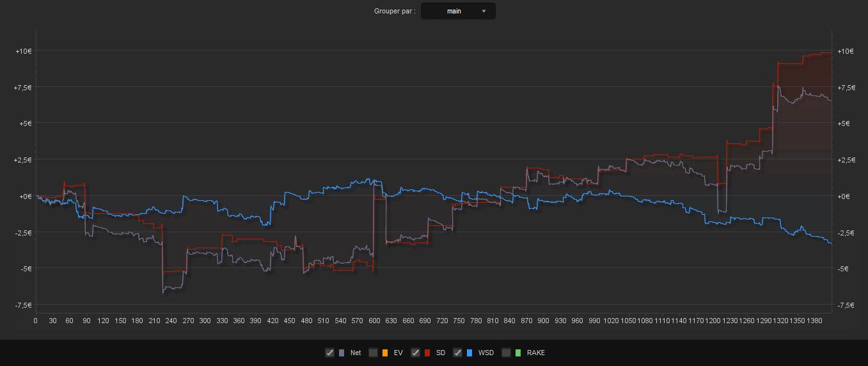Click the gray Net color swatch
This screenshot has height=366, width=868.
(342, 353)
